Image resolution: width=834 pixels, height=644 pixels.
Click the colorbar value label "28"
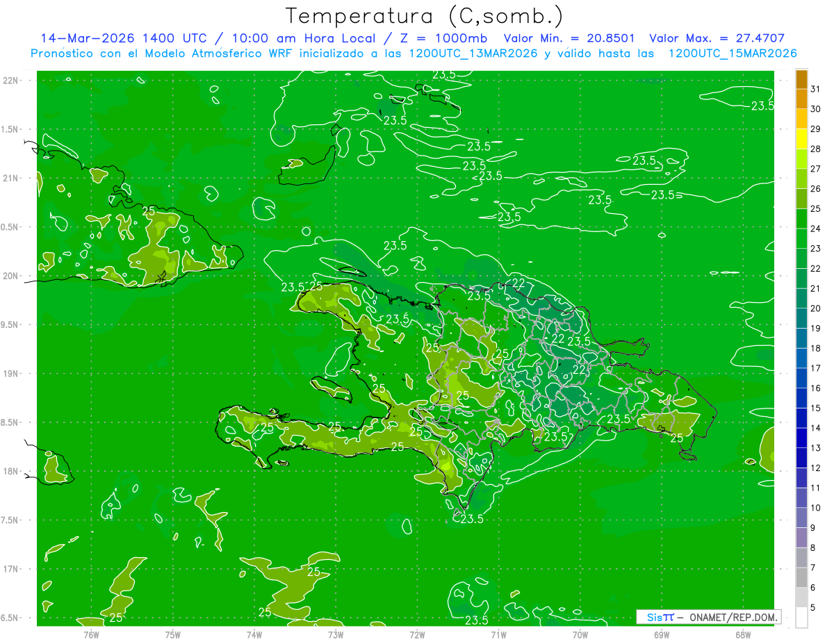[x=816, y=149]
